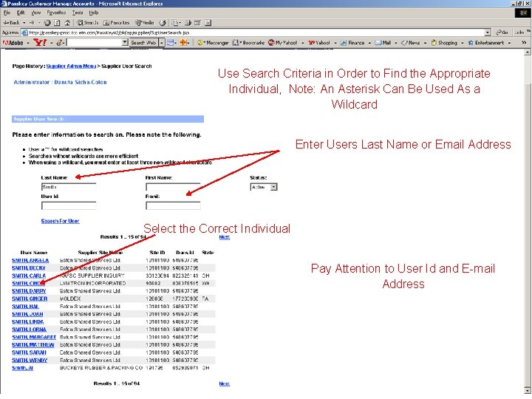Open the Back button history dropdown arrow
Viewport: 532px width, 399px height.
click(x=24, y=23)
